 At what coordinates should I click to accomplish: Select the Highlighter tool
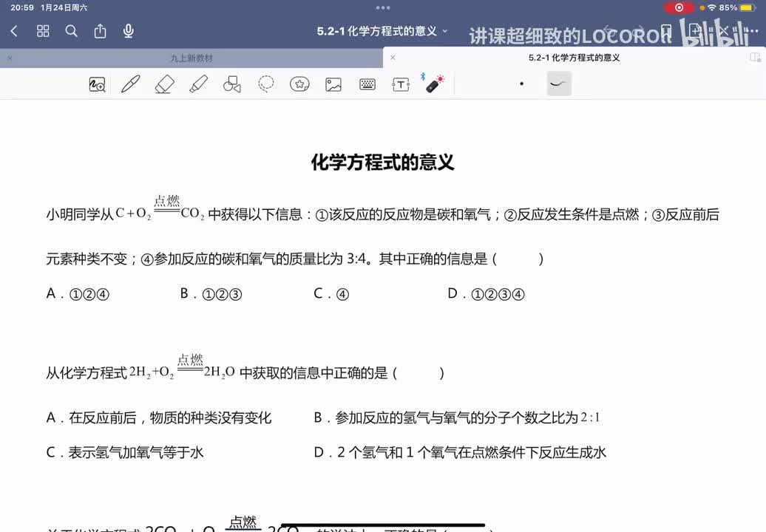[x=198, y=84]
